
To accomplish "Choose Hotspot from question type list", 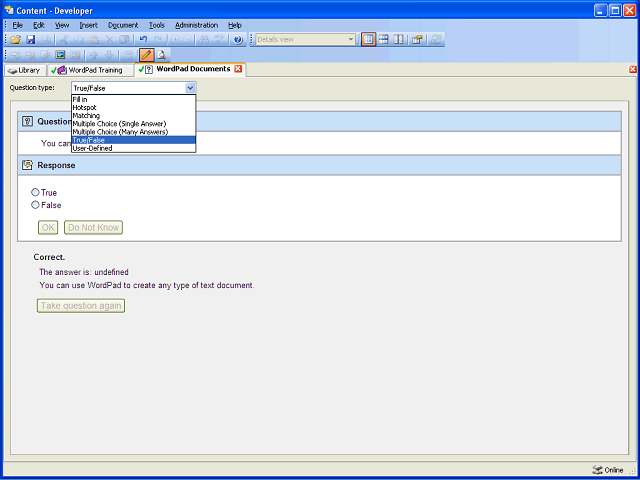I will [x=133, y=107].
